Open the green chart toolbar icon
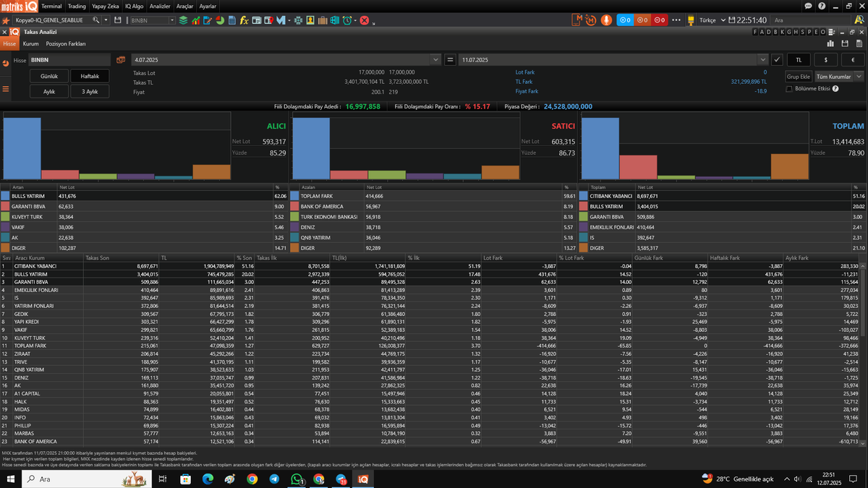 coord(195,21)
